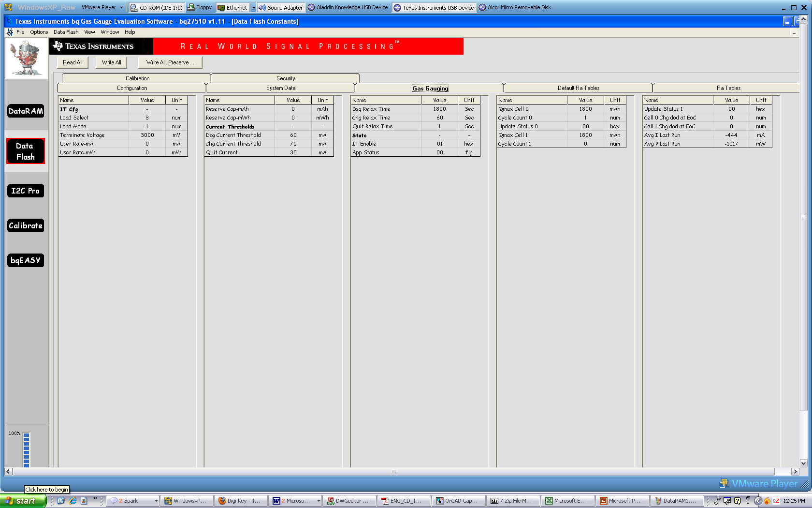Open the File menu
The width and height of the screenshot is (812, 508).
[x=20, y=32]
